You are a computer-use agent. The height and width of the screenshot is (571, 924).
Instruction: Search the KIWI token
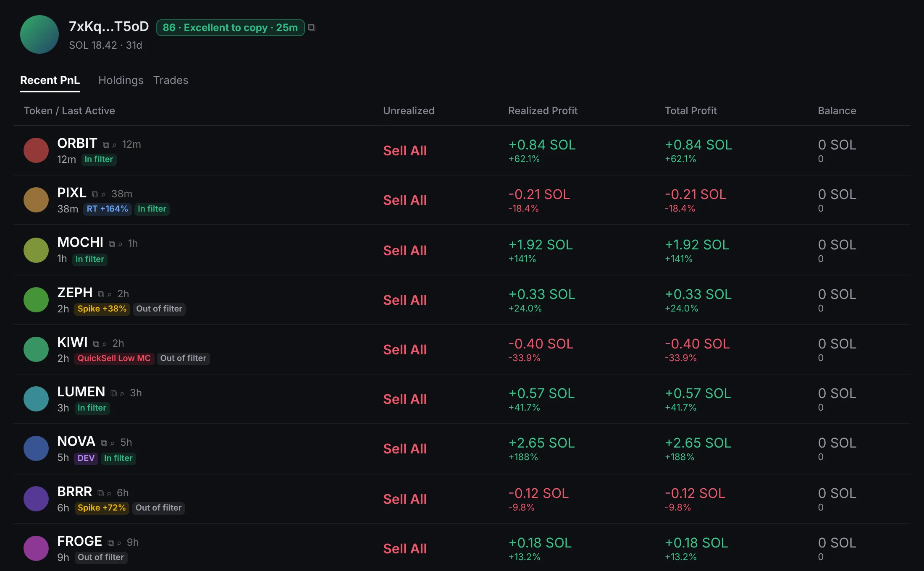point(105,344)
